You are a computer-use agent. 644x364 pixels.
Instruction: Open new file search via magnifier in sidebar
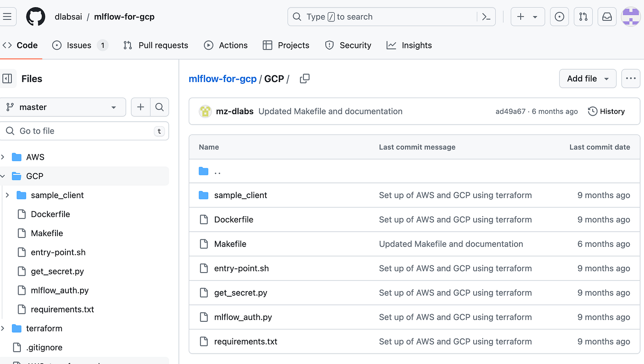point(159,107)
